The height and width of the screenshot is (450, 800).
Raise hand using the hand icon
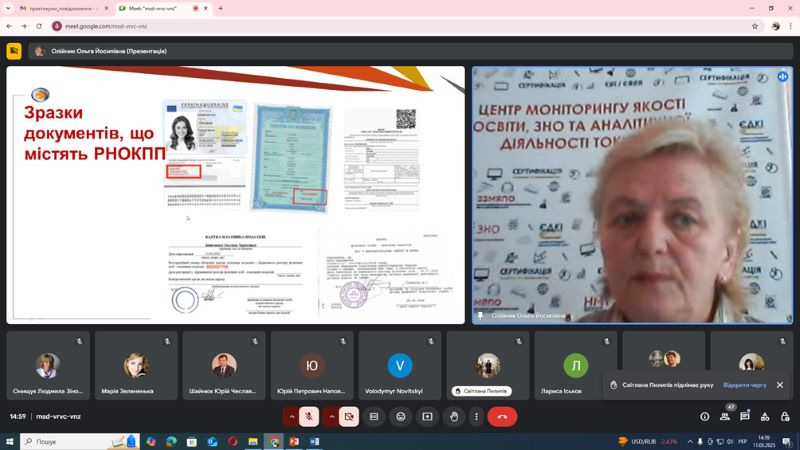454,417
